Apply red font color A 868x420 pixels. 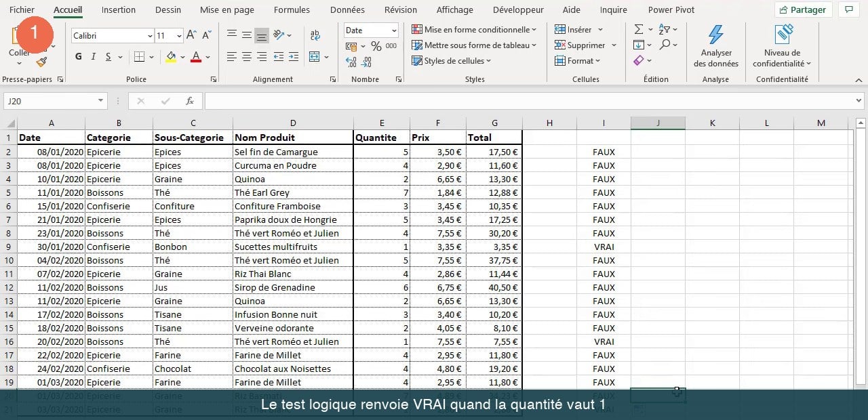click(x=196, y=57)
